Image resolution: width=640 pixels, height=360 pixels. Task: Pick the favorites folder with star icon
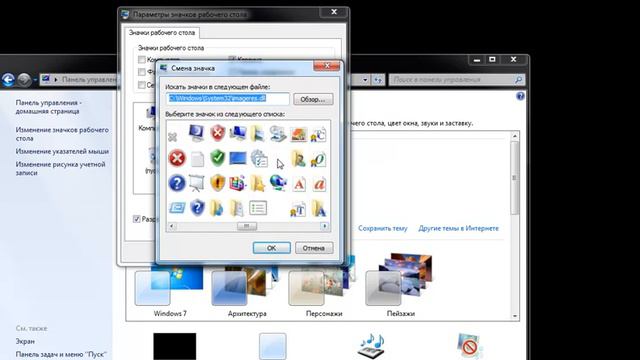coord(258,183)
